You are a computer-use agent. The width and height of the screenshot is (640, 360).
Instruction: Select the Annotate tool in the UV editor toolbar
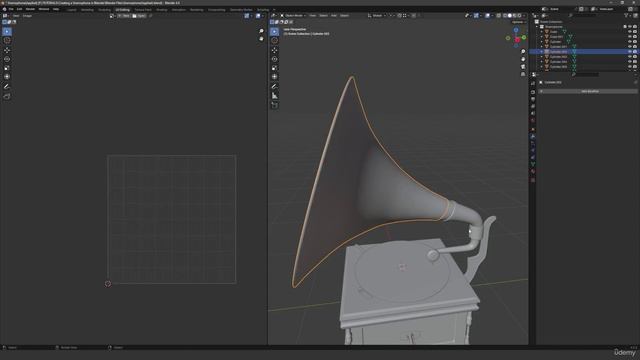click(x=7, y=87)
